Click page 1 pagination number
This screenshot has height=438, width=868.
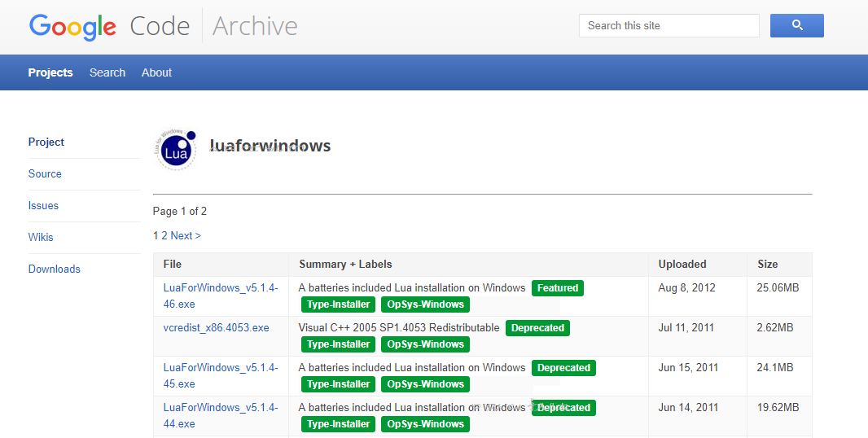coord(156,236)
